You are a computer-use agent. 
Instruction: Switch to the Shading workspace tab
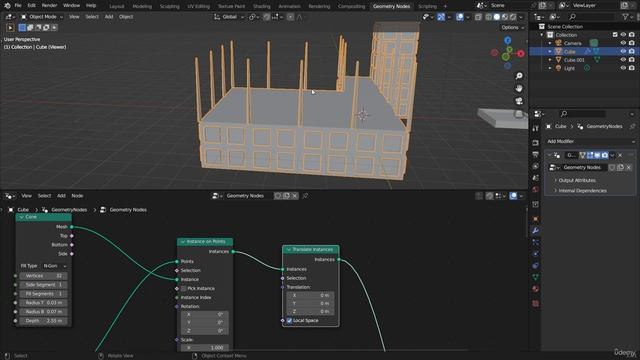coord(262,6)
